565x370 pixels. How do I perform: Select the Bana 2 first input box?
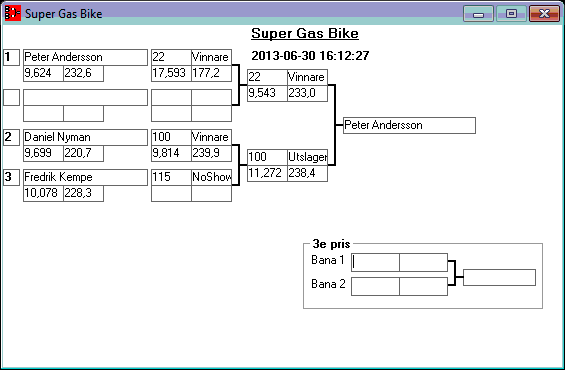(375, 286)
